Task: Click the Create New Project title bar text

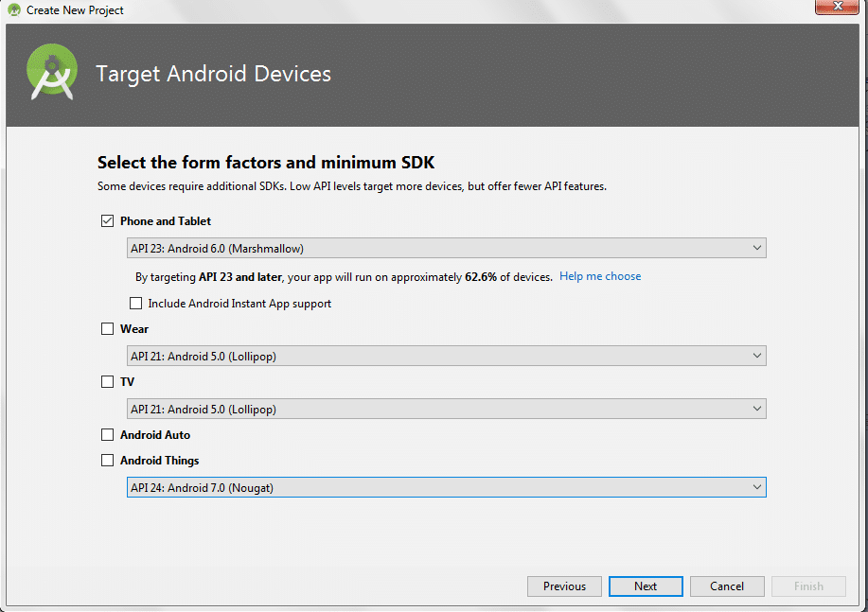Action: click(x=75, y=10)
